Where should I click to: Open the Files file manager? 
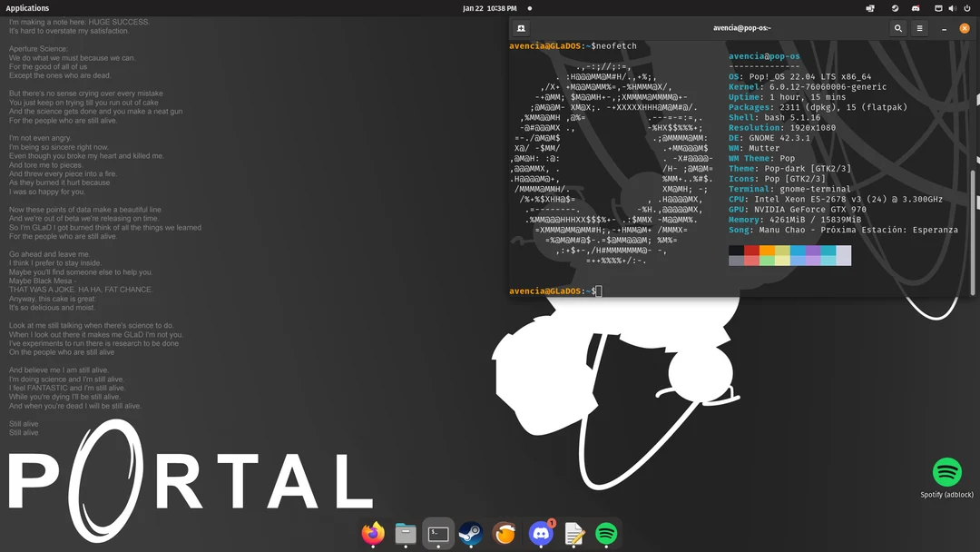pyautogui.click(x=405, y=534)
